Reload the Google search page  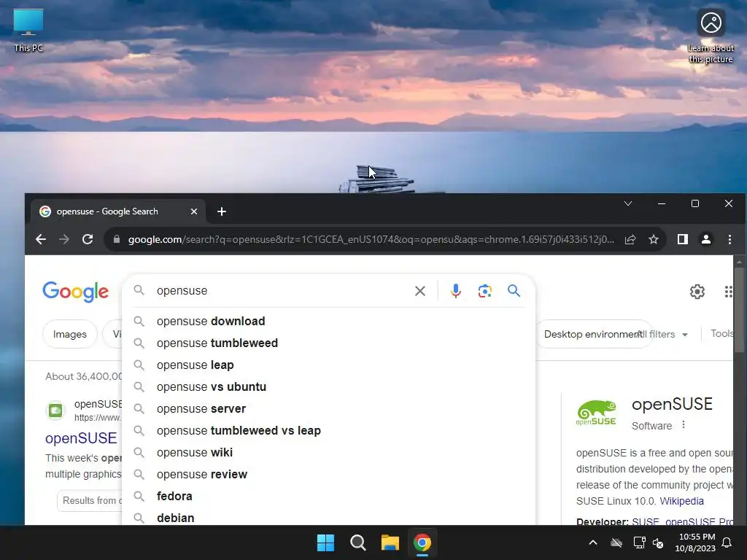88,239
